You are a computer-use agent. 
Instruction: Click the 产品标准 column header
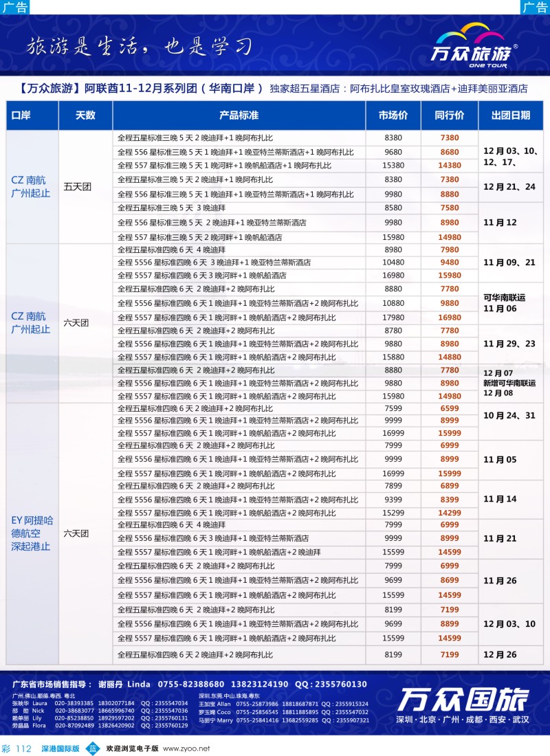tap(239, 115)
